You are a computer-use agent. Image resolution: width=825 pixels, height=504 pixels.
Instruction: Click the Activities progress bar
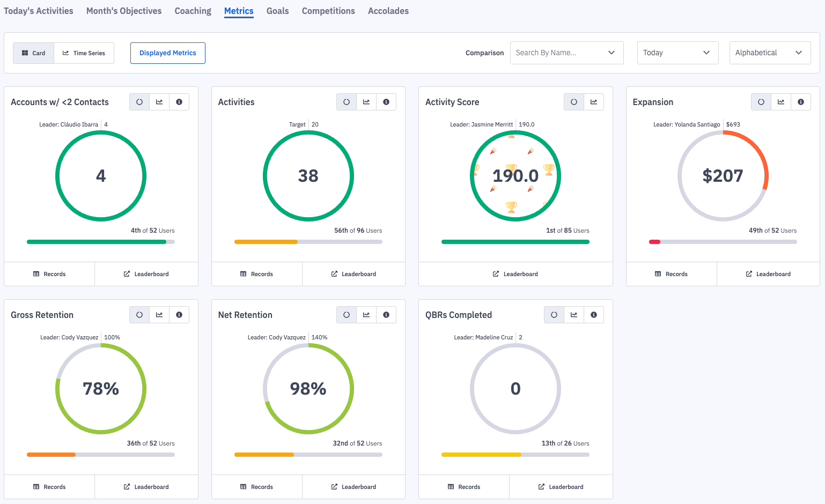tap(308, 242)
